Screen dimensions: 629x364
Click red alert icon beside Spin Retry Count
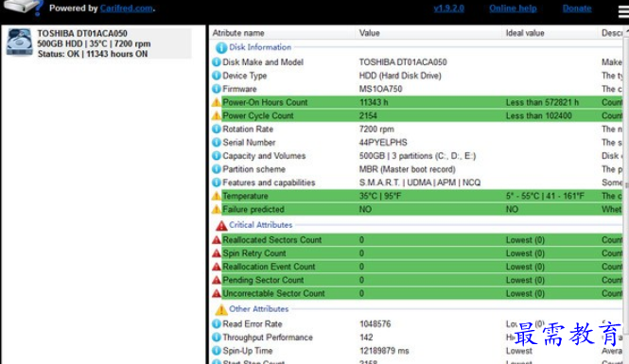(217, 253)
